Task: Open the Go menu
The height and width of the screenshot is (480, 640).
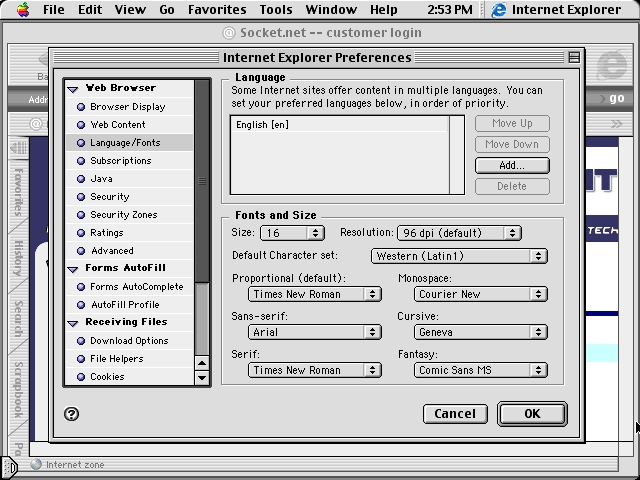Action: [x=167, y=9]
